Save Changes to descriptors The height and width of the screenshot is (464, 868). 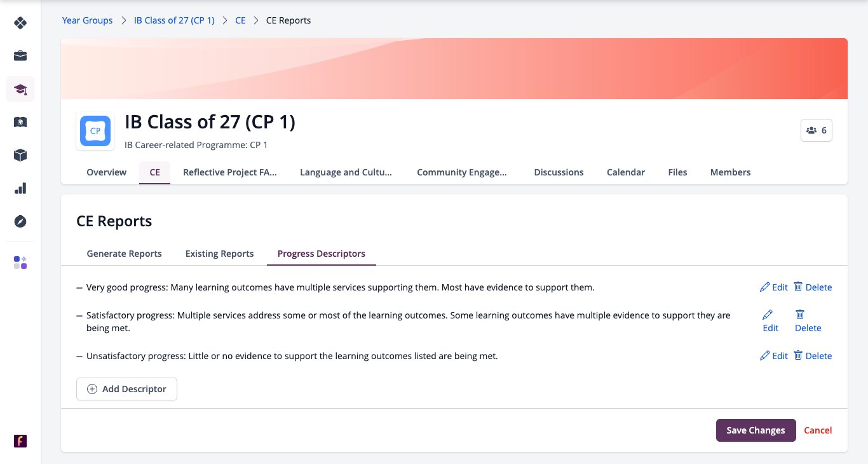[x=756, y=430]
